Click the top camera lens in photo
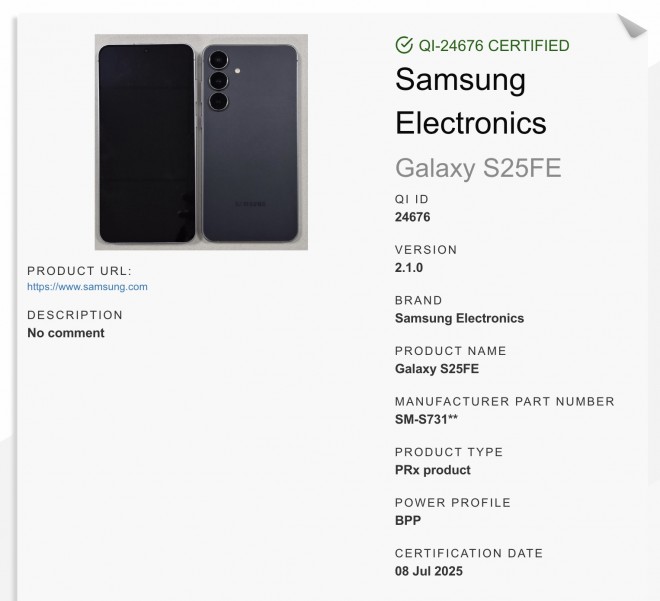This screenshot has width=660, height=601. click(x=219, y=62)
